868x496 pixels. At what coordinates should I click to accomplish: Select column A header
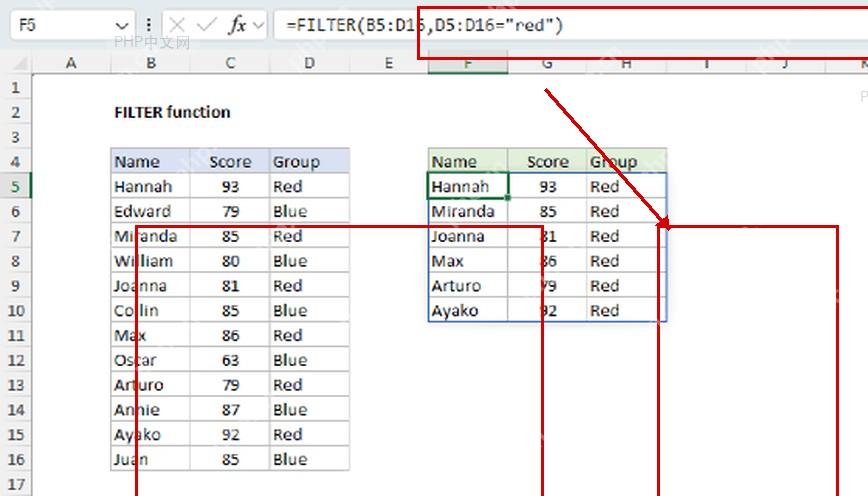71,63
